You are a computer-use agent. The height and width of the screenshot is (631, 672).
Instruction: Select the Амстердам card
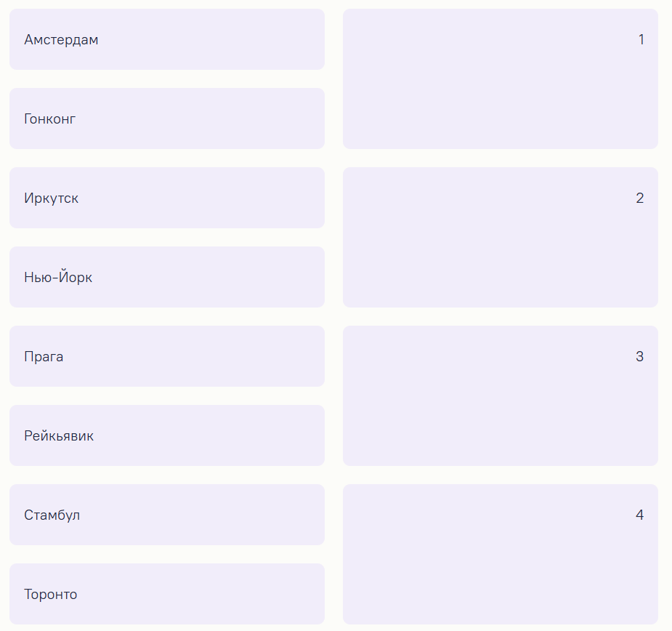click(x=166, y=39)
